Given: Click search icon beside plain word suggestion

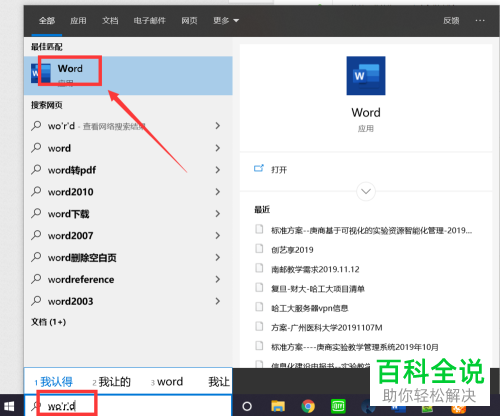Looking at the screenshot, I should tap(36, 148).
